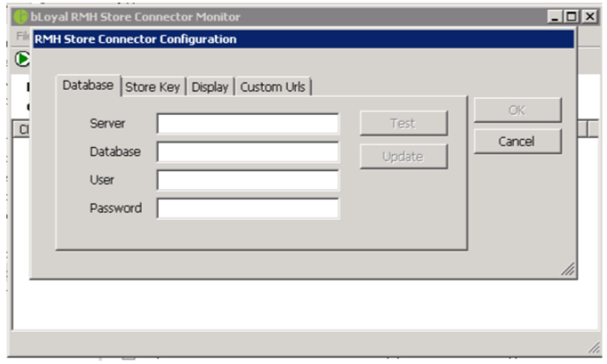Close the Connector Monitor window

(587, 16)
